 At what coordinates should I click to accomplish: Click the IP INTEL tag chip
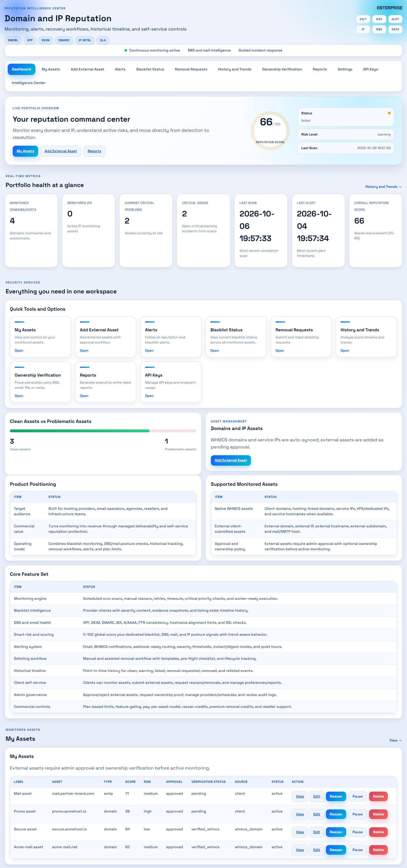tap(85, 40)
